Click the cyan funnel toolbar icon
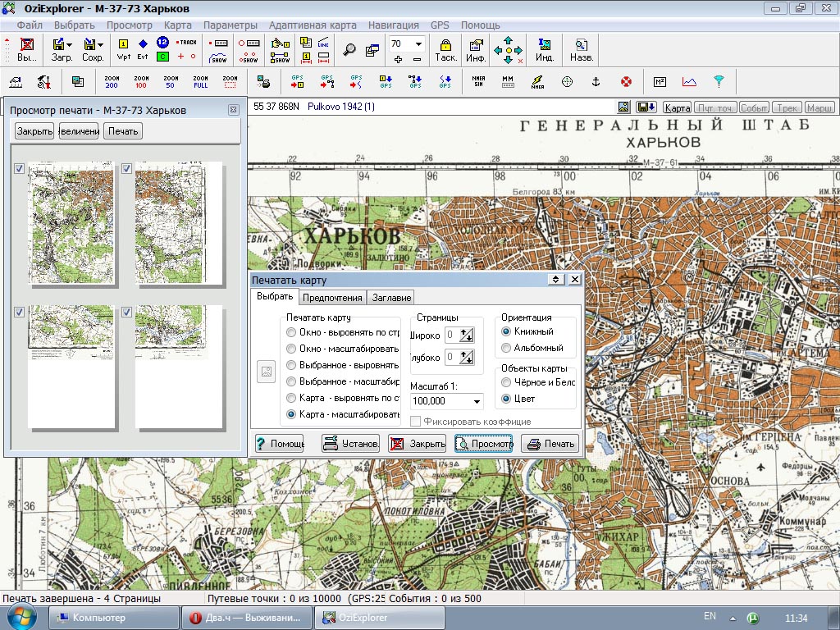This screenshot has width=840, height=630. (x=719, y=81)
